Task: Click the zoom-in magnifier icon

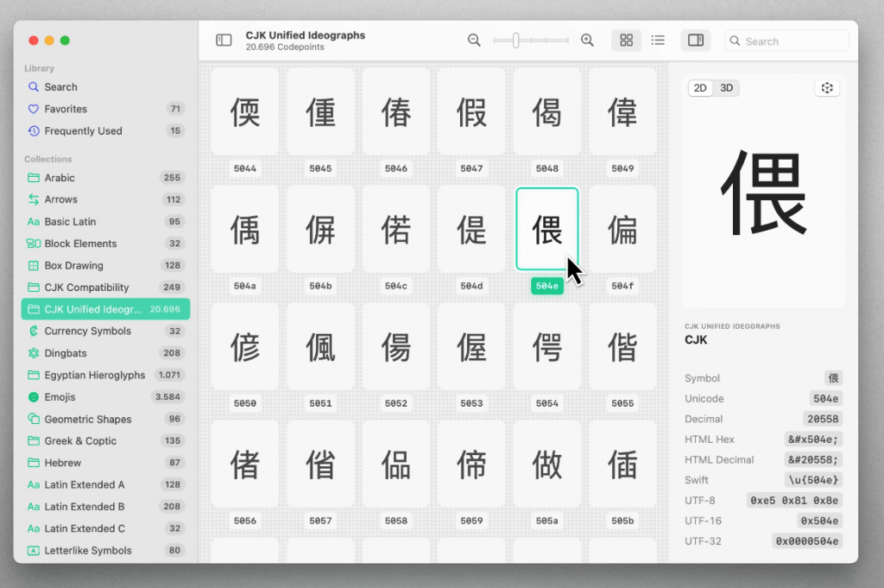Action: [x=587, y=40]
